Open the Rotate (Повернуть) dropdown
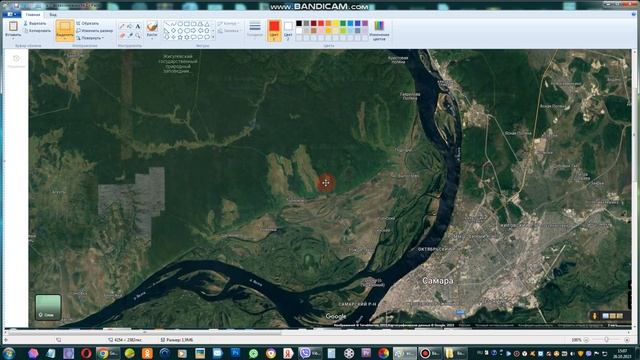 [90, 38]
